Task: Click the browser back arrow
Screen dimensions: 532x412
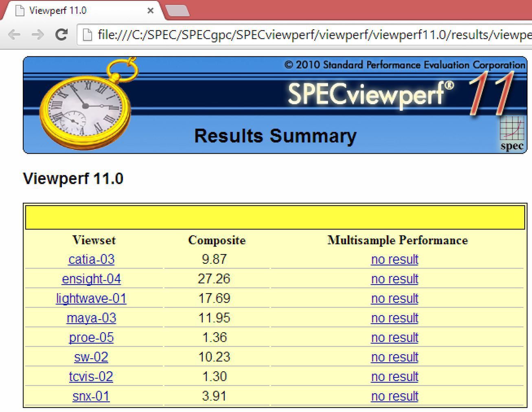Action: (x=14, y=35)
